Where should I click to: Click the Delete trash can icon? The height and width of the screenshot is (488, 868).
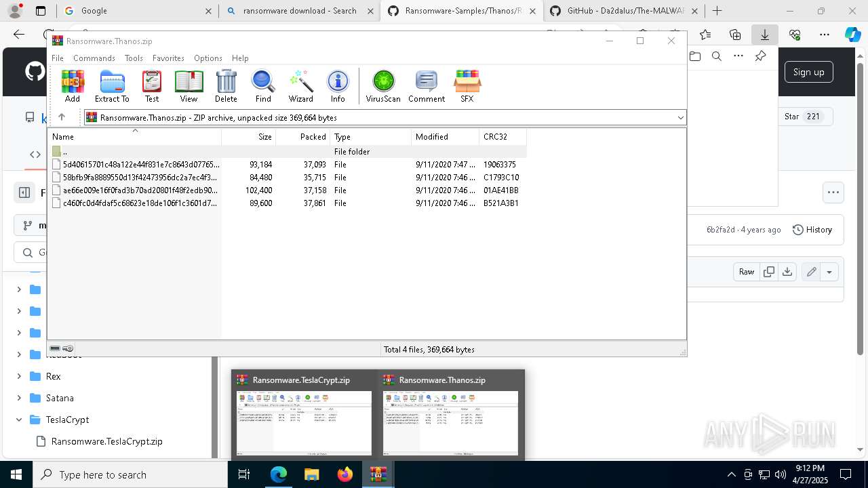226,86
